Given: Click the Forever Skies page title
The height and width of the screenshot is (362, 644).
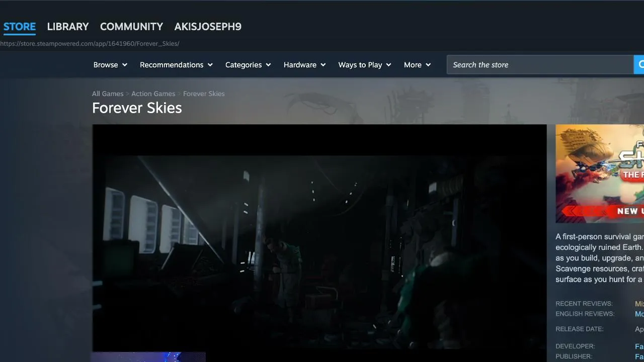Looking at the screenshot, I should [x=137, y=108].
